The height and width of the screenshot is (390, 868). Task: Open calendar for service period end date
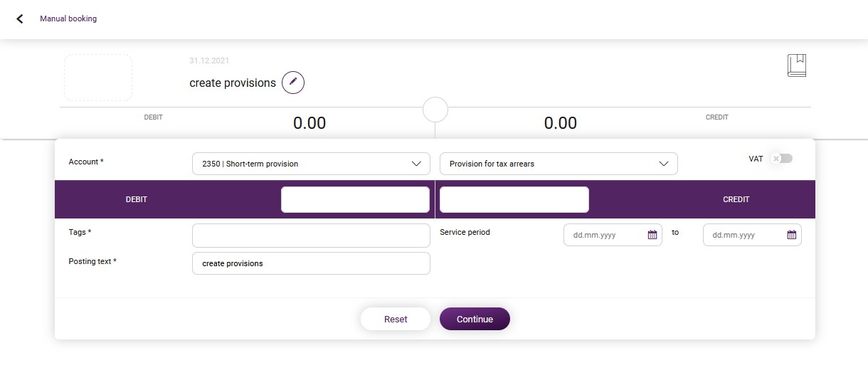coord(792,235)
